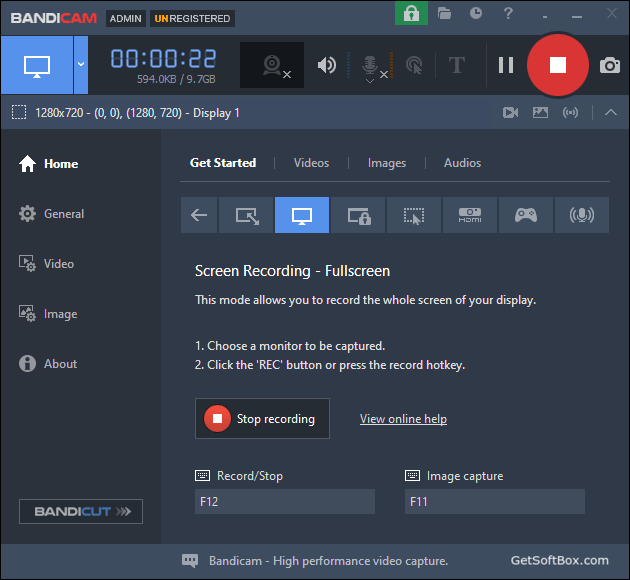The width and height of the screenshot is (630, 580).
Task: Toggle the webcam overlay
Action: [x=272, y=65]
